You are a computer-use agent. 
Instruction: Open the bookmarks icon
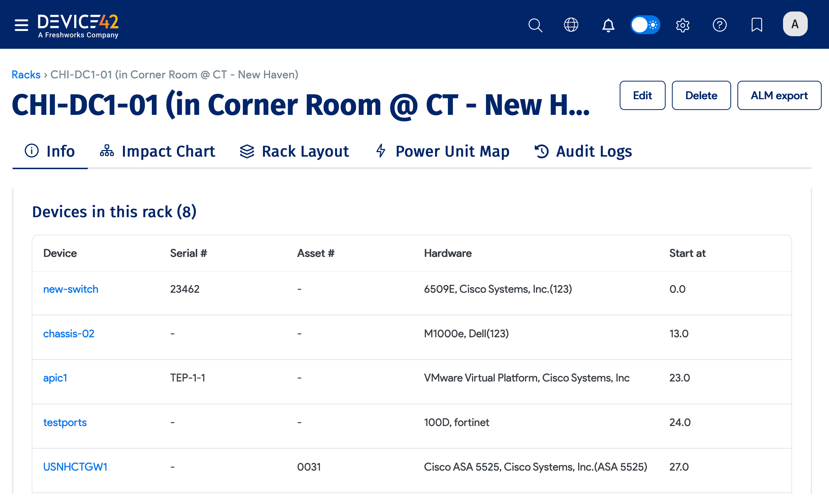[757, 25]
